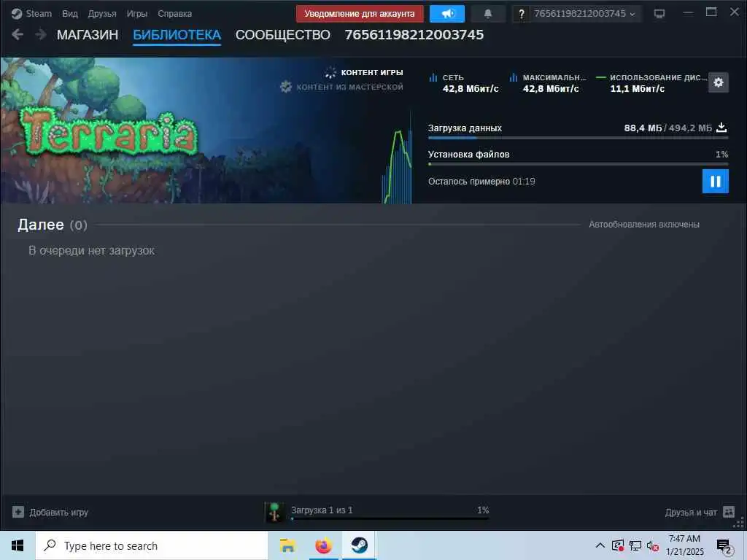747x560 pixels.
Task: Click the muted volume tray icon
Action: click(x=653, y=545)
